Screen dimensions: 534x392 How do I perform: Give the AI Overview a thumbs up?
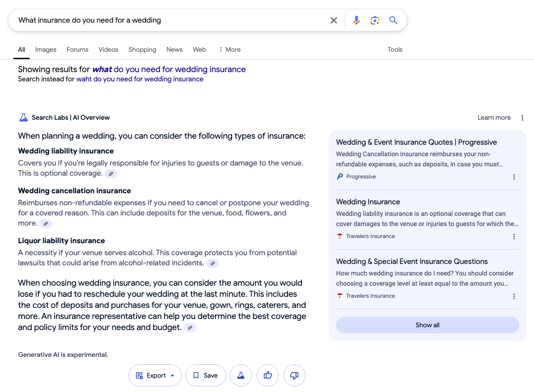coord(268,375)
